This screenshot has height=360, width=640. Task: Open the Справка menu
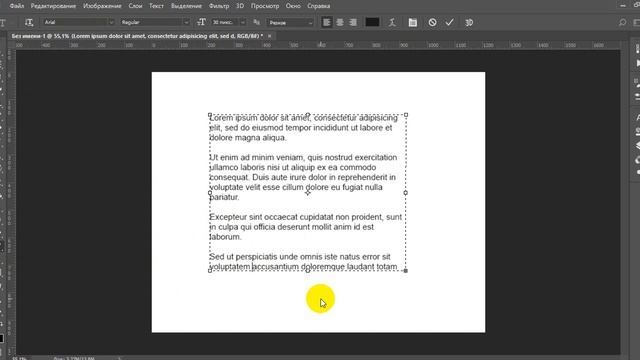(318, 6)
